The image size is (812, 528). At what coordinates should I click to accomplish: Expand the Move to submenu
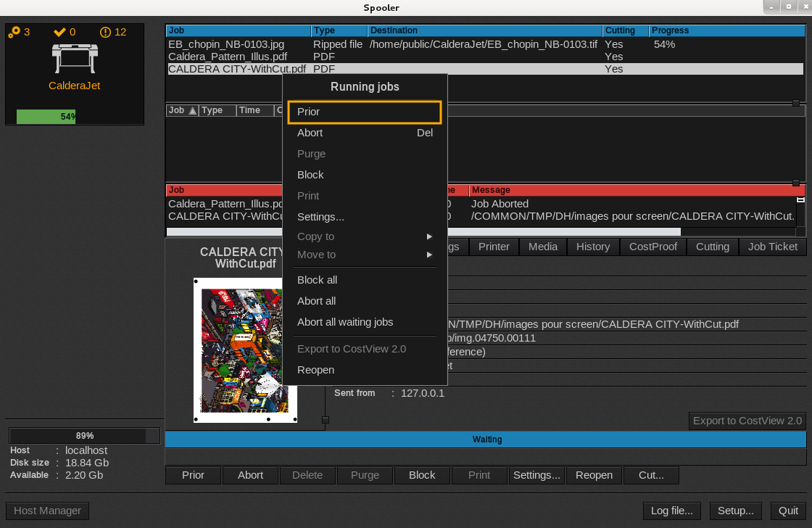tap(364, 255)
